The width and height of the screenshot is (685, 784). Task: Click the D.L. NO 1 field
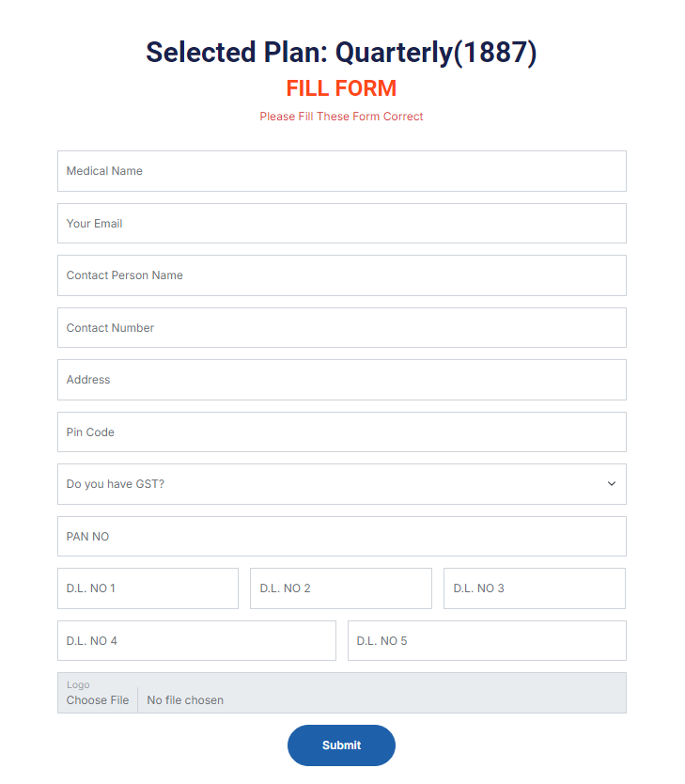click(148, 588)
